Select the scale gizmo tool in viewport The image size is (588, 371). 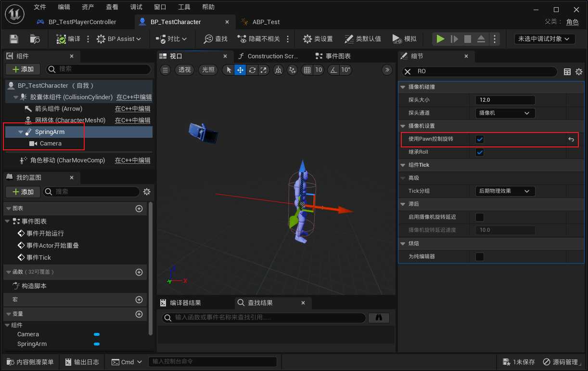coord(263,70)
